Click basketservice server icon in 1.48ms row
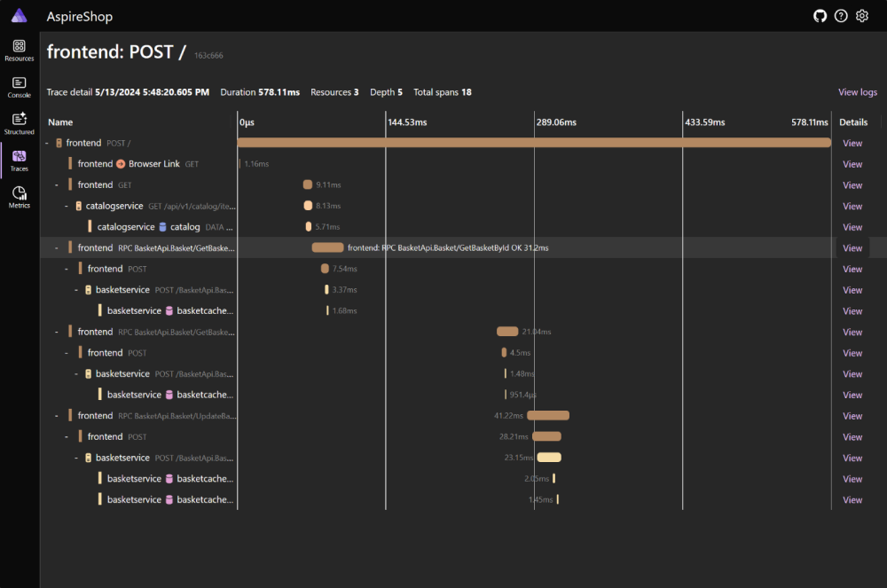 tap(88, 373)
